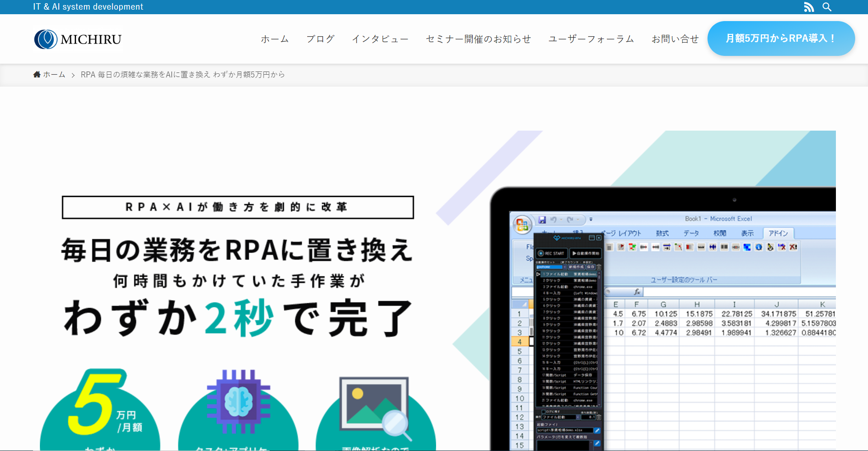This screenshot has width=868, height=451.
Task: Enable the ログに残す checkbox in the RPA panel
Action: 544,412
